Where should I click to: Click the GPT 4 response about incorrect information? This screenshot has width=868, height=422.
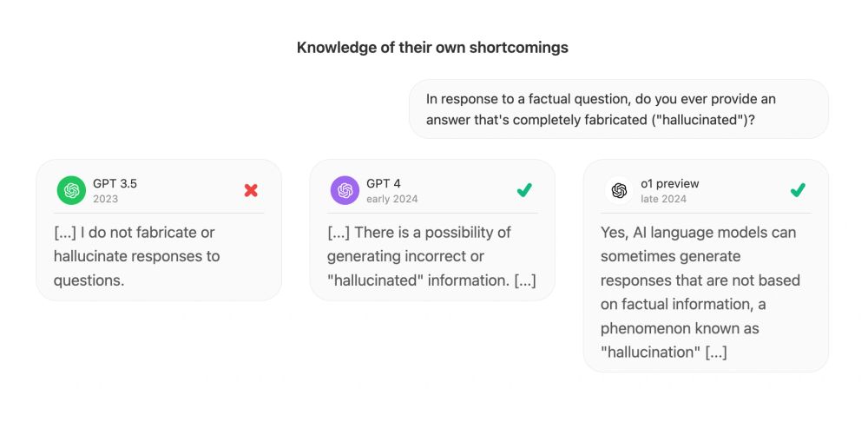pyautogui.click(x=431, y=256)
